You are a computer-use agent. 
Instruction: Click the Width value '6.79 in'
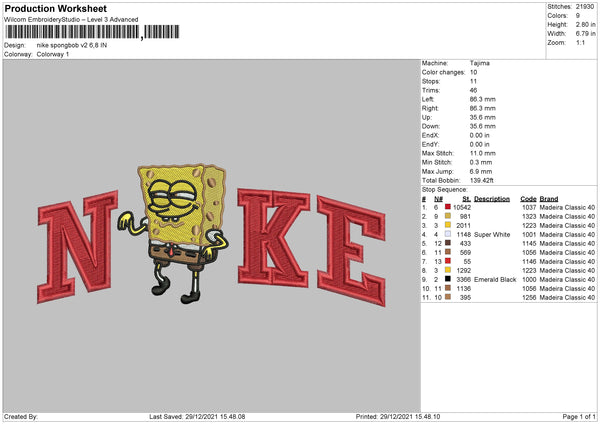[585, 34]
